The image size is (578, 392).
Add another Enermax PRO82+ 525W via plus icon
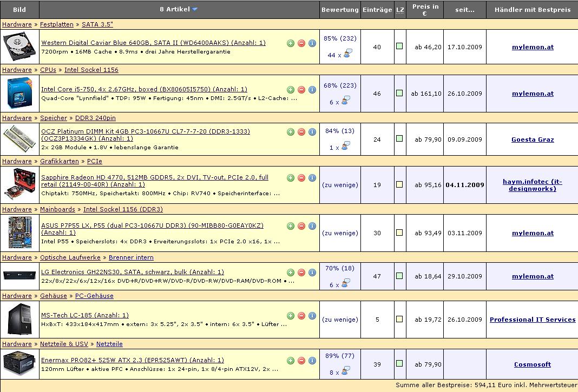(x=291, y=360)
